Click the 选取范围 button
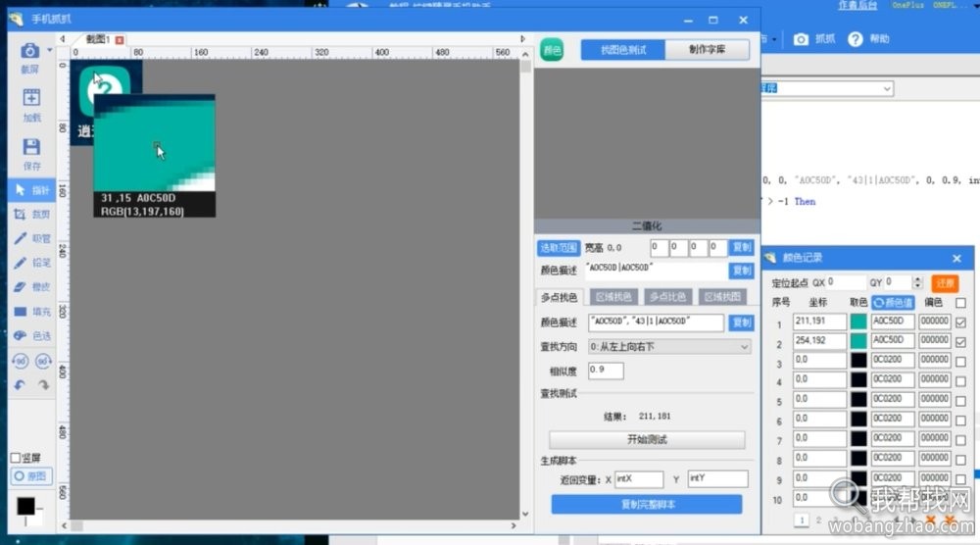The width and height of the screenshot is (980, 545). point(559,247)
